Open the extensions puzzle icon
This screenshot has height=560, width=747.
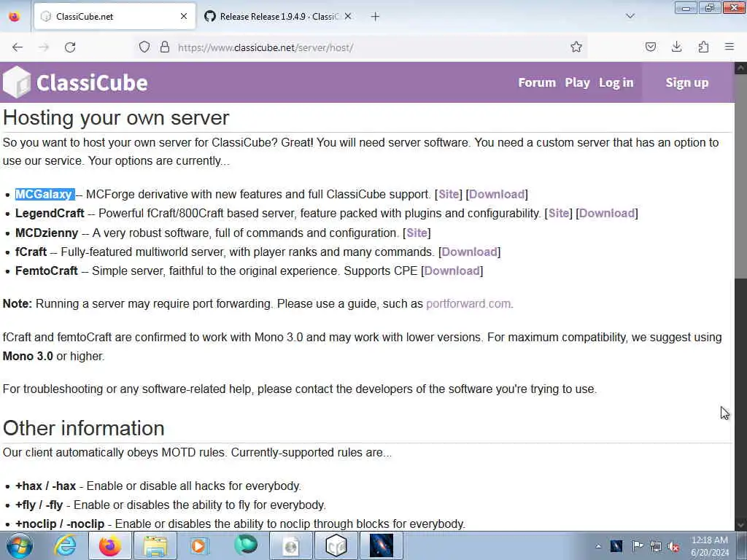point(703,47)
